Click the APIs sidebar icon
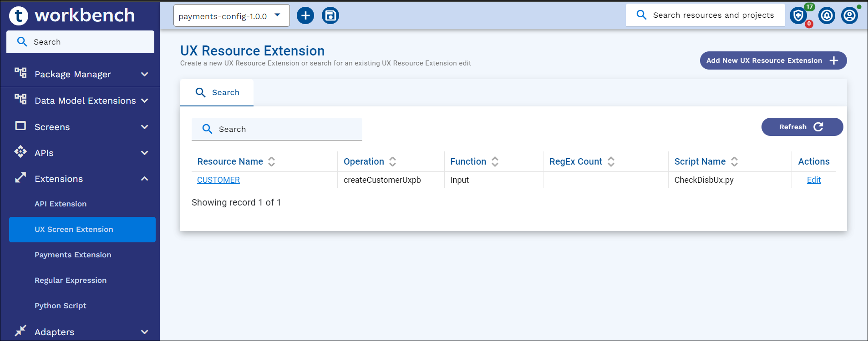The image size is (868, 341). click(20, 151)
